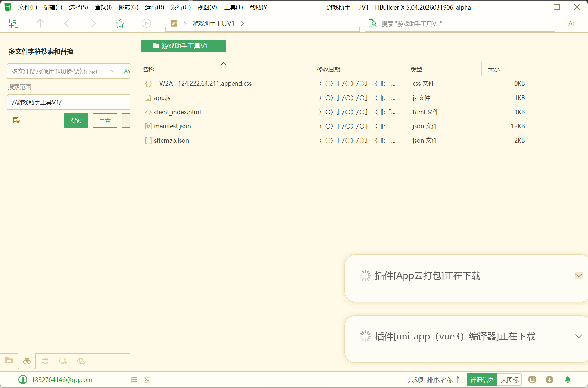The image size is (588, 388).
Task: Open the binoculars search panel tab
Action: (27, 361)
